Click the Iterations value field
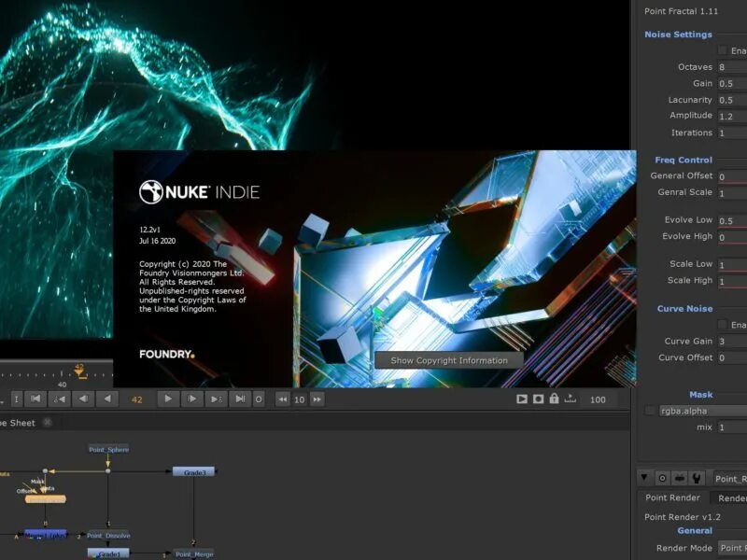 (x=732, y=133)
